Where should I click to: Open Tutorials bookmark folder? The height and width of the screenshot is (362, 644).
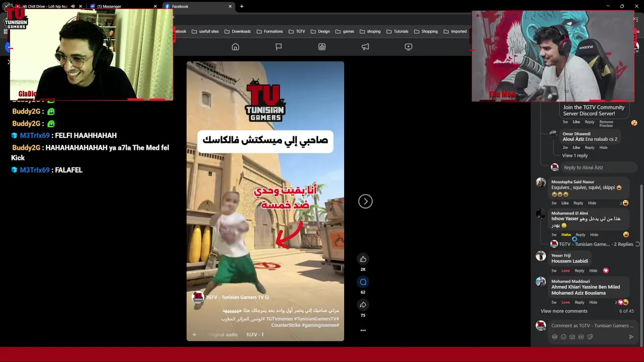tap(397, 31)
